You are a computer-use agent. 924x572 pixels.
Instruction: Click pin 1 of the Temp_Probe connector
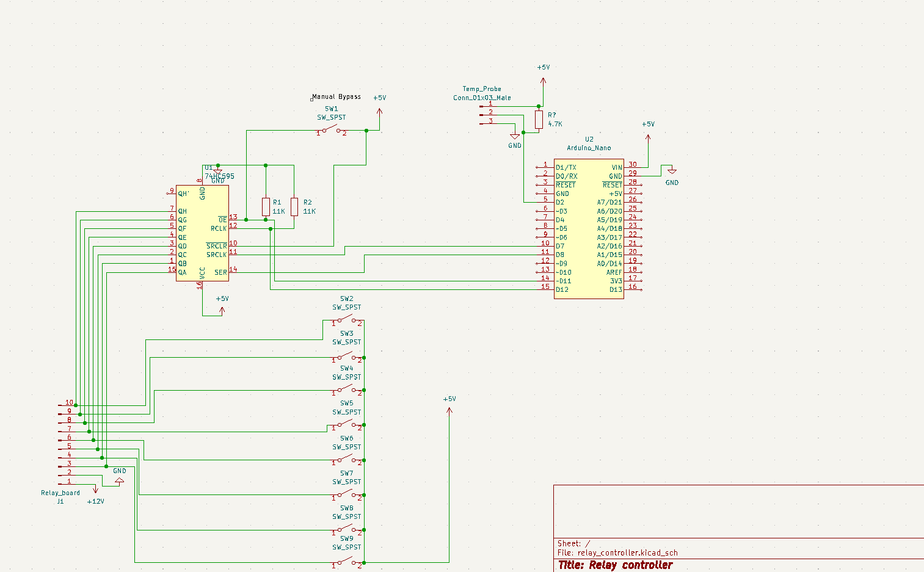488,106
